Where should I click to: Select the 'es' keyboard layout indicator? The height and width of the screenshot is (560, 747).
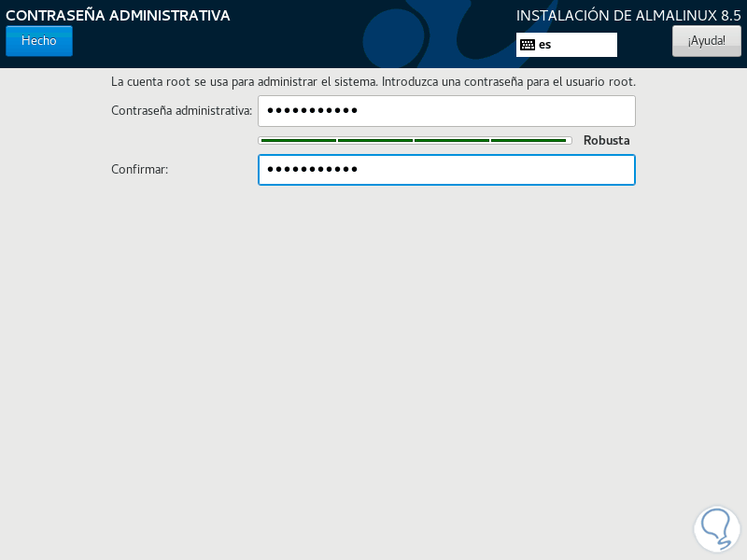click(544, 45)
